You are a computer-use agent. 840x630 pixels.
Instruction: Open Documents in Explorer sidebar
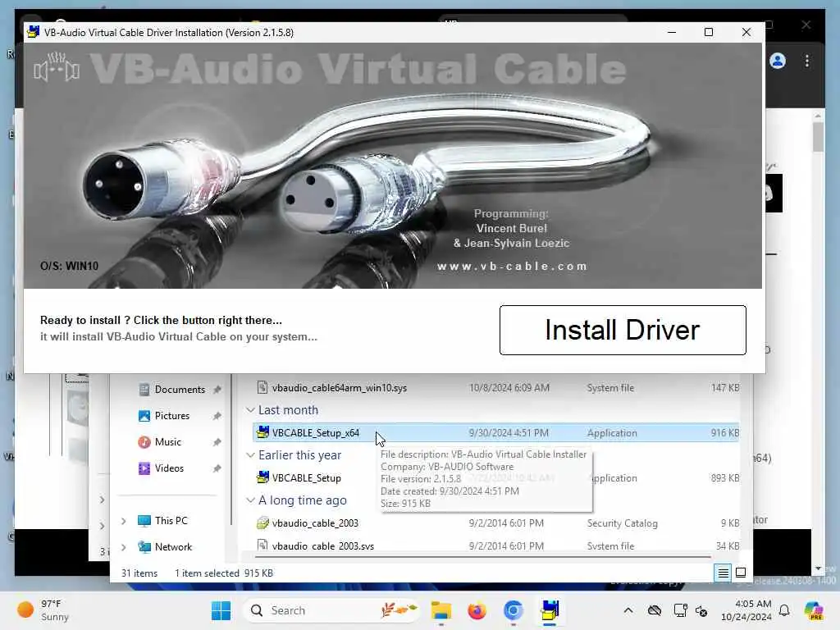point(180,390)
